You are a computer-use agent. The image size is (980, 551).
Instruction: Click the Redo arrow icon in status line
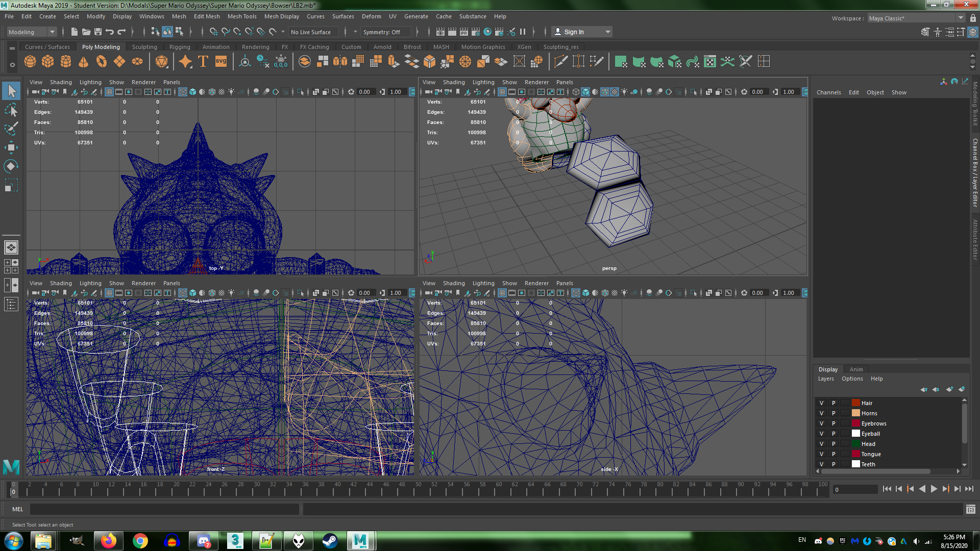(x=121, y=32)
